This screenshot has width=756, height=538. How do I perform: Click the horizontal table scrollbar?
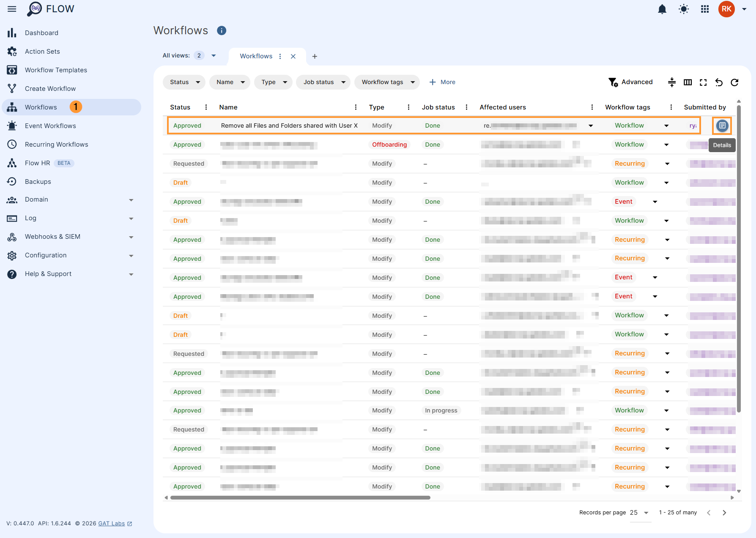coord(300,498)
